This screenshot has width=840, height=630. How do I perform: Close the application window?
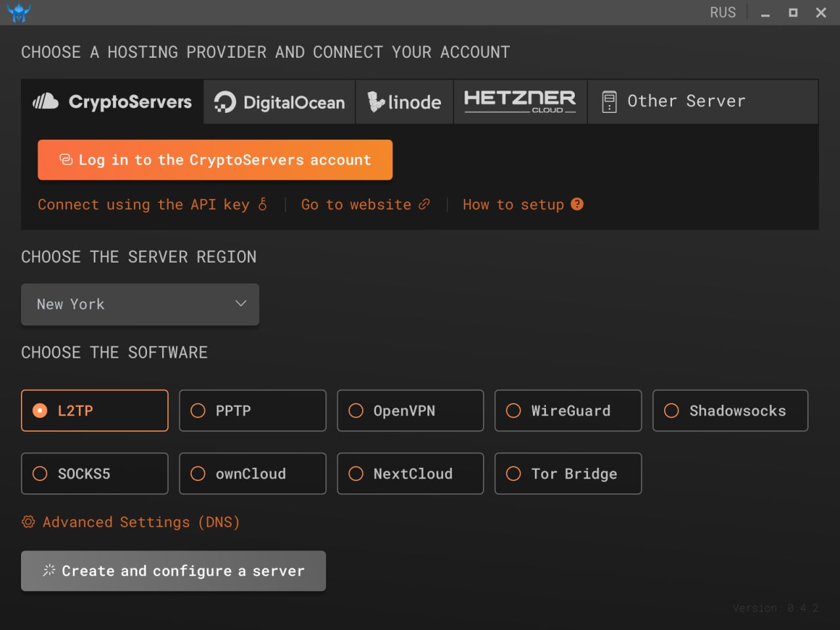[x=821, y=12]
